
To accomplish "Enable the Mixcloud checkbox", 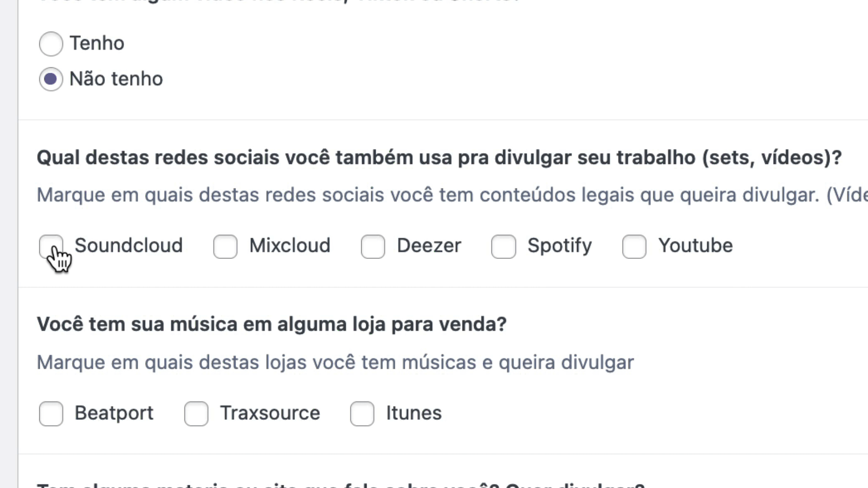I will click(225, 247).
